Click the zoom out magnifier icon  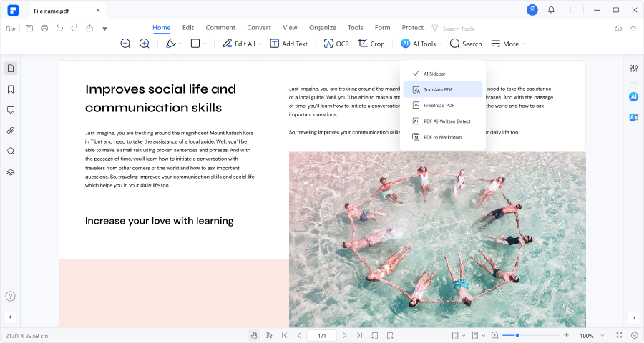[x=125, y=44]
